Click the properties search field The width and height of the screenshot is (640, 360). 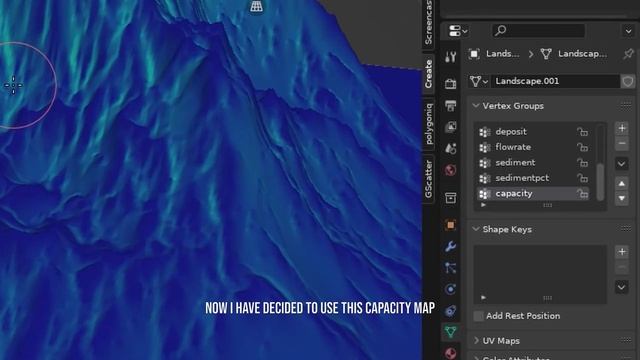coord(538,31)
